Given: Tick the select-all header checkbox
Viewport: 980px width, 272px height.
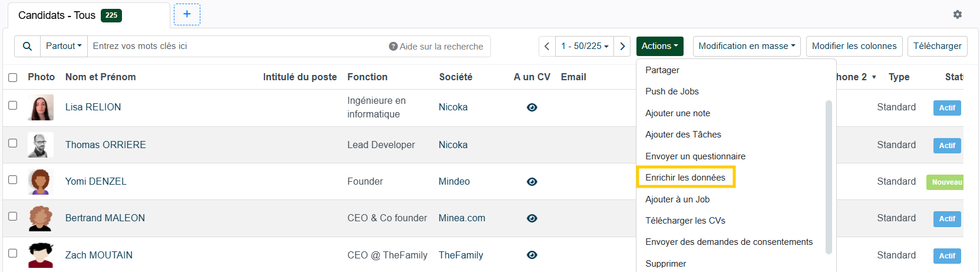Looking at the screenshot, I should click(13, 77).
